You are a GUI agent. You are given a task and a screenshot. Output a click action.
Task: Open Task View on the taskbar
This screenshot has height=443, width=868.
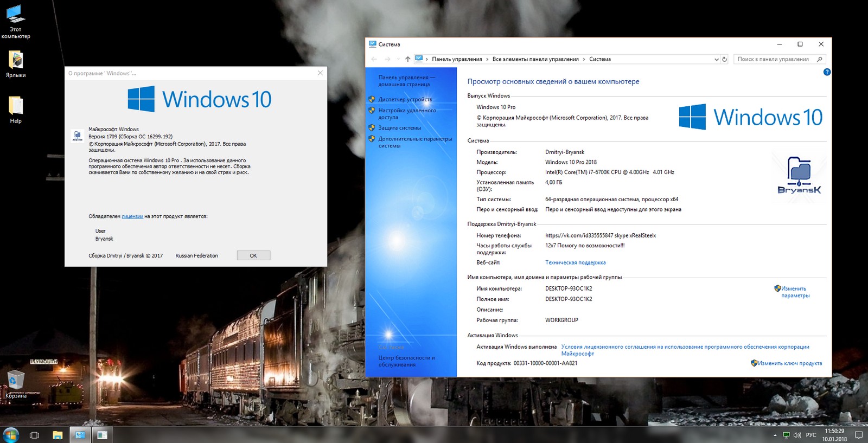click(x=34, y=435)
